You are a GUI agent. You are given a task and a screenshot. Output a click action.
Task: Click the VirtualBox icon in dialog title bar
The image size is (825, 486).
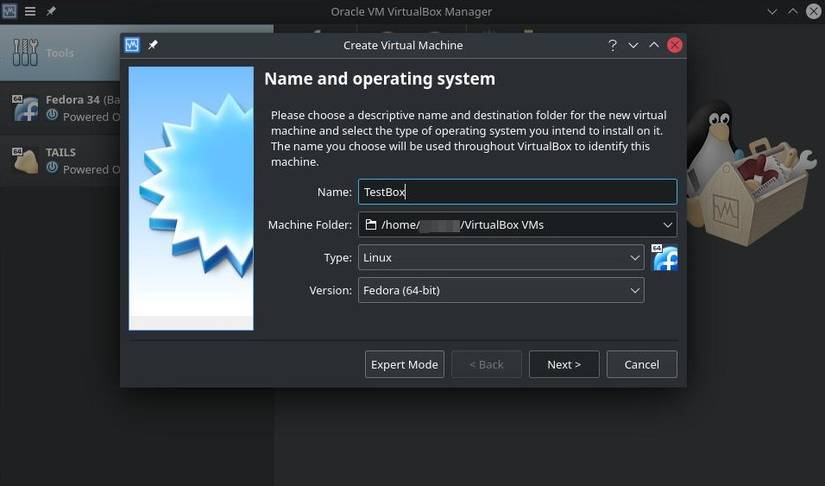click(131, 45)
